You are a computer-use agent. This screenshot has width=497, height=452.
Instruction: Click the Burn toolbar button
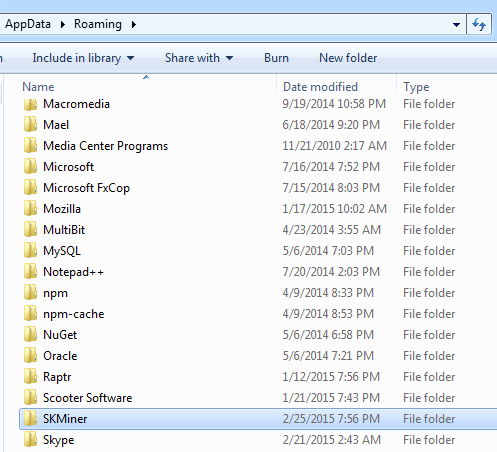[x=276, y=58]
